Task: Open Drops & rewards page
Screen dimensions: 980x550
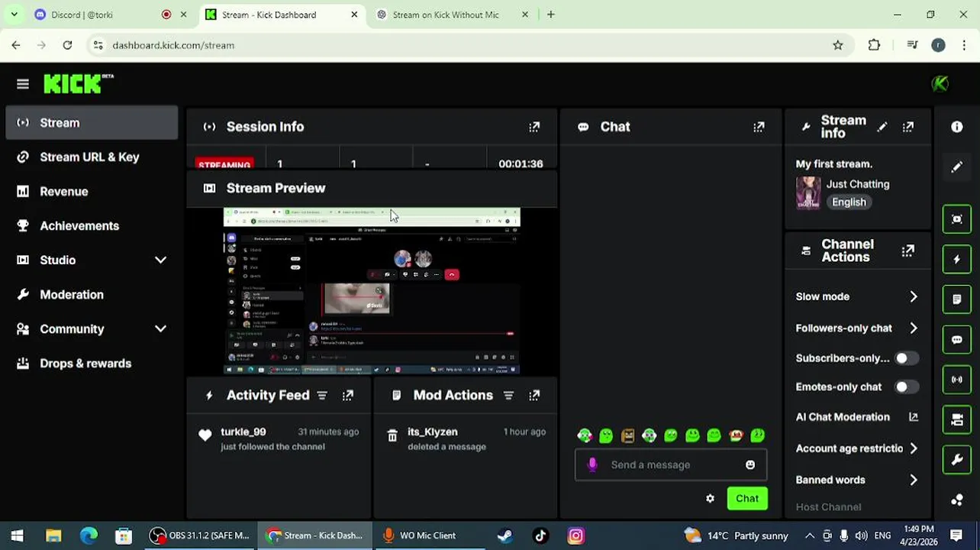Action: pyautogui.click(x=92, y=364)
